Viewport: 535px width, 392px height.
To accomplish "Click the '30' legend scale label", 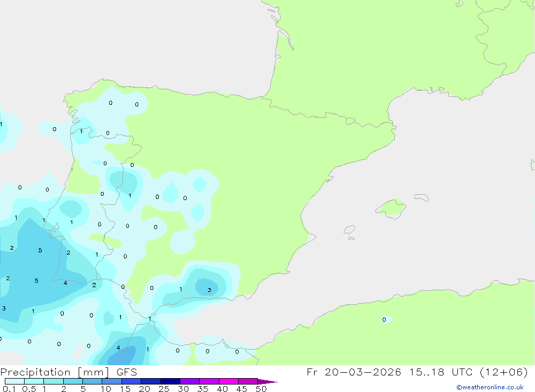I will pos(184,389).
